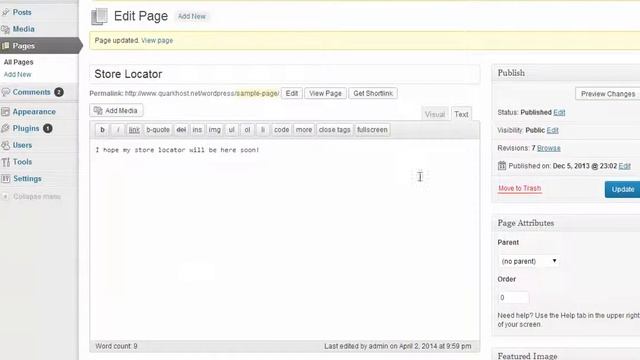Click the code quicktag button
This screenshot has height=360, width=640.
pyautogui.click(x=281, y=130)
